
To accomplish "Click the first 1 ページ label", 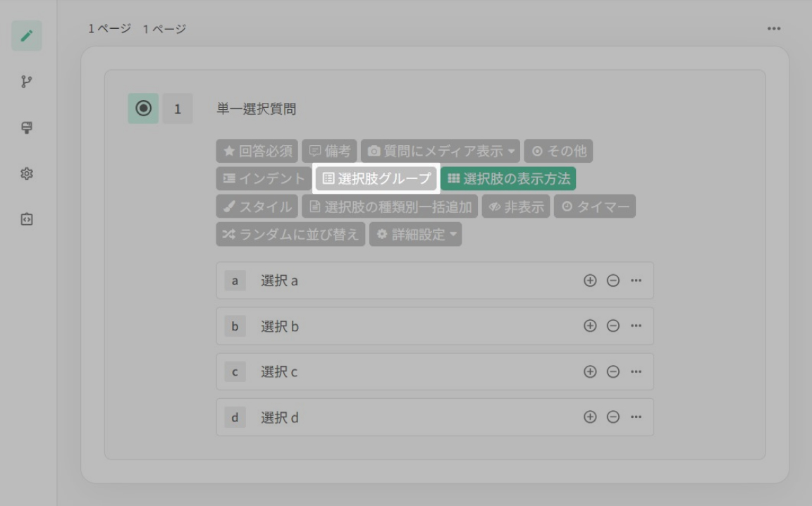I will click(109, 29).
